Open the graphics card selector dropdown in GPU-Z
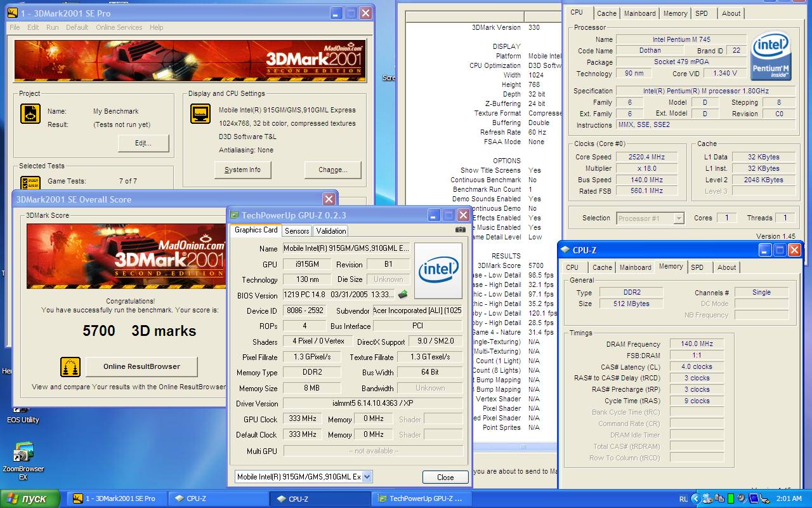 (367, 477)
